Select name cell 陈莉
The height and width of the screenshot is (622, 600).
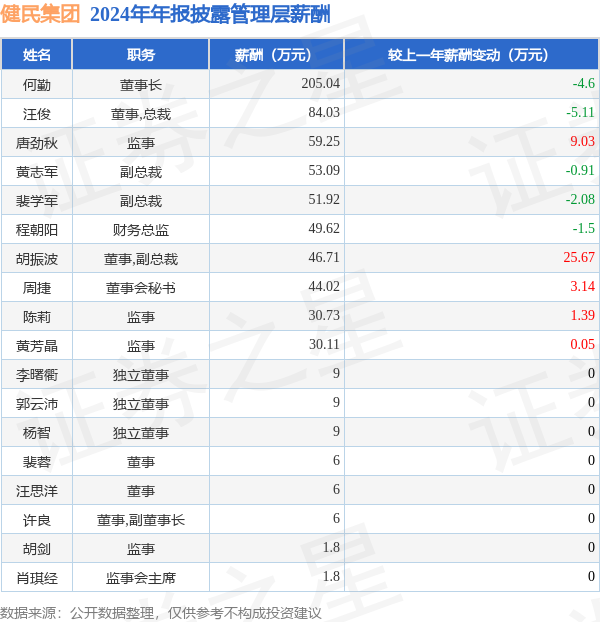click(x=36, y=317)
